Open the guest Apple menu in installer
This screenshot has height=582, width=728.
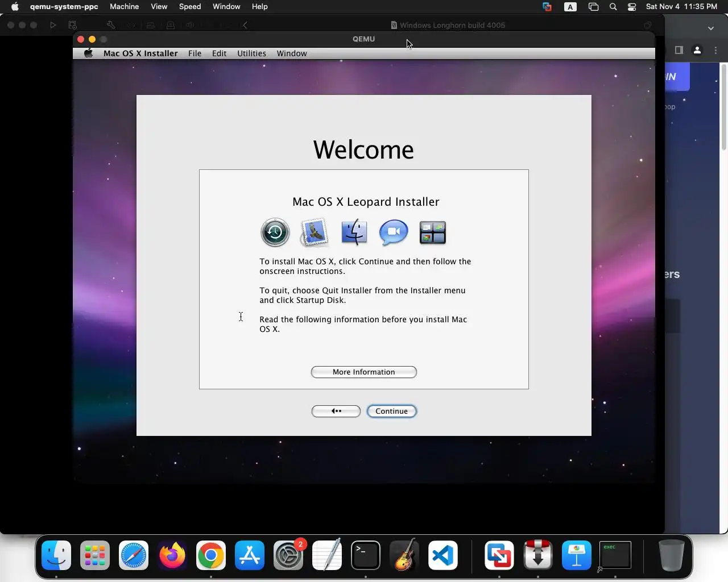point(88,53)
